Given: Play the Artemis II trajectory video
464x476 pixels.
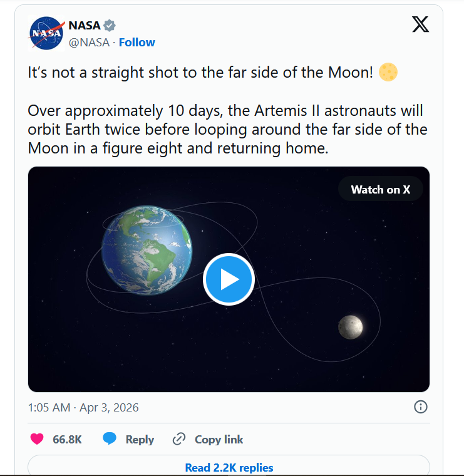Looking at the screenshot, I should coord(229,279).
